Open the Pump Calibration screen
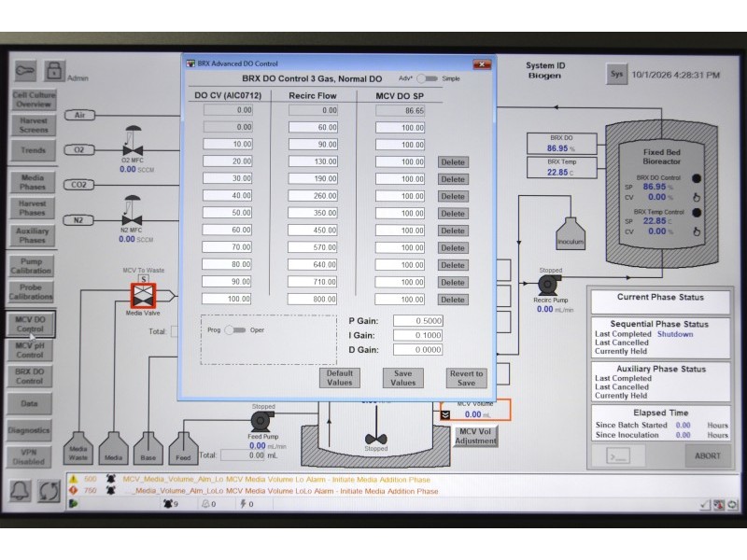Viewport: 747px width, 560px height. pyautogui.click(x=32, y=266)
